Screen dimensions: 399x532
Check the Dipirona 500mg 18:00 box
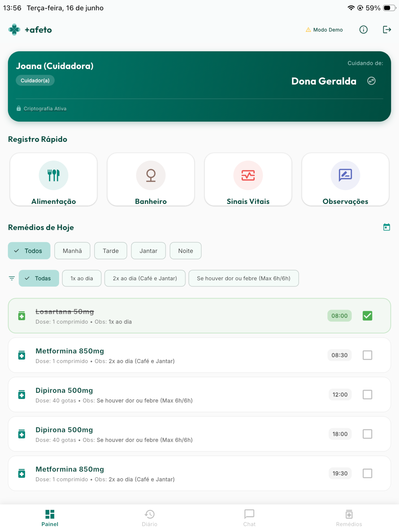pos(367,434)
